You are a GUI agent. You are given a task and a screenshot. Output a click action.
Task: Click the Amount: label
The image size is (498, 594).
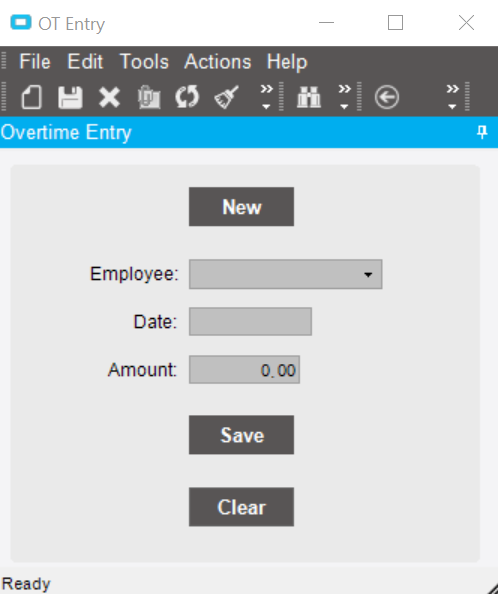click(x=142, y=370)
